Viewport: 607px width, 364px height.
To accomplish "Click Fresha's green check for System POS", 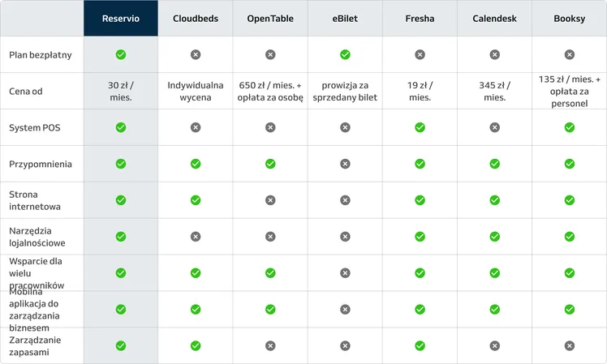I will coord(420,127).
